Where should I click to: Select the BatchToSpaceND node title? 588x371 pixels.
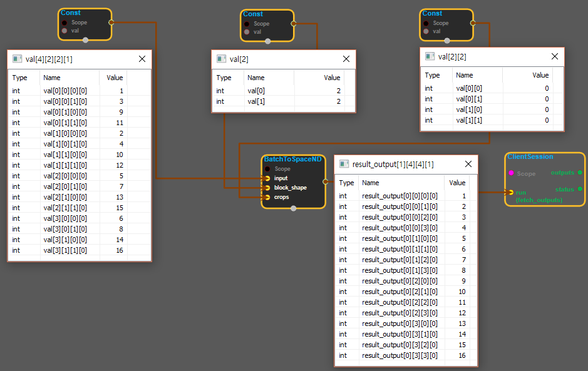point(292,160)
